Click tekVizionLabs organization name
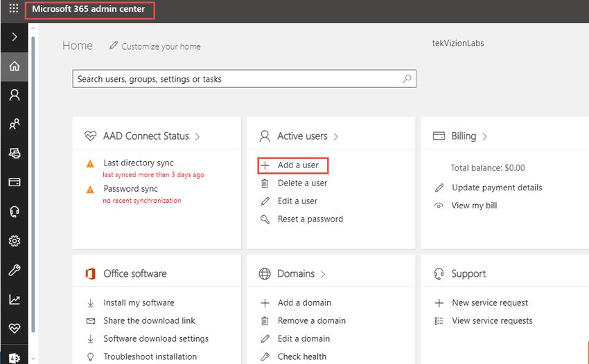Image resolution: width=589 pixels, height=364 pixels. point(458,43)
